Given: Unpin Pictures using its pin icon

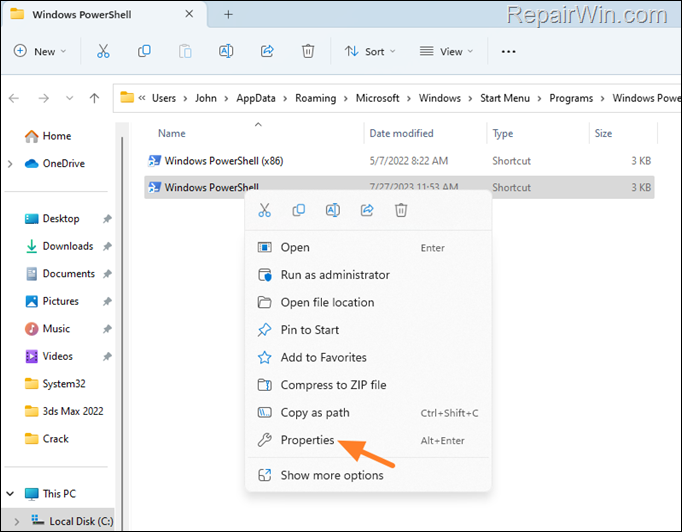Looking at the screenshot, I should tap(107, 301).
